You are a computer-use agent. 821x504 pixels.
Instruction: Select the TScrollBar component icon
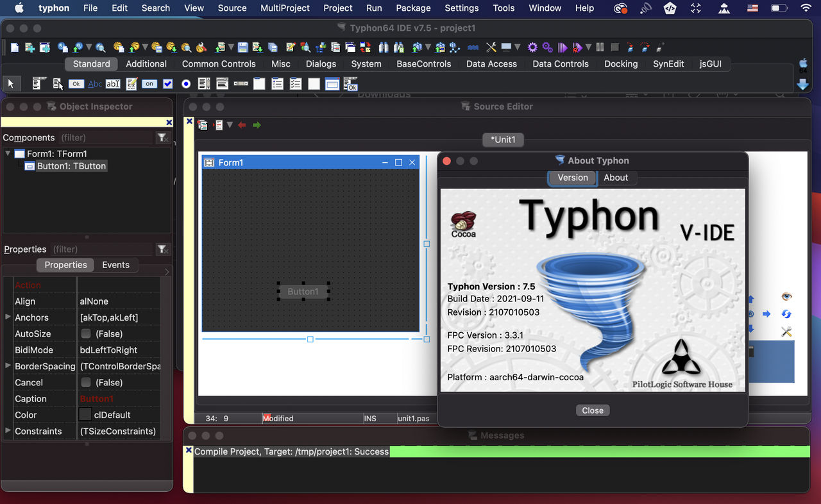click(241, 83)
